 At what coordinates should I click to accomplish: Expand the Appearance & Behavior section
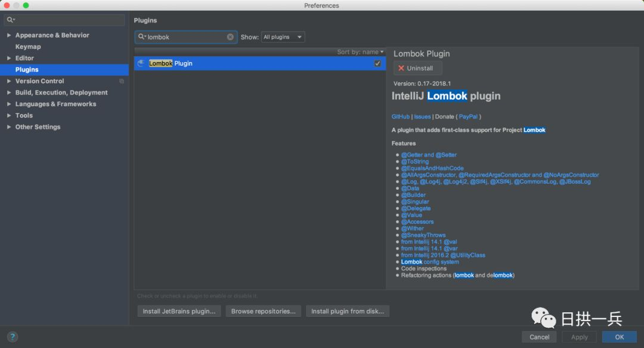[8, 35]
